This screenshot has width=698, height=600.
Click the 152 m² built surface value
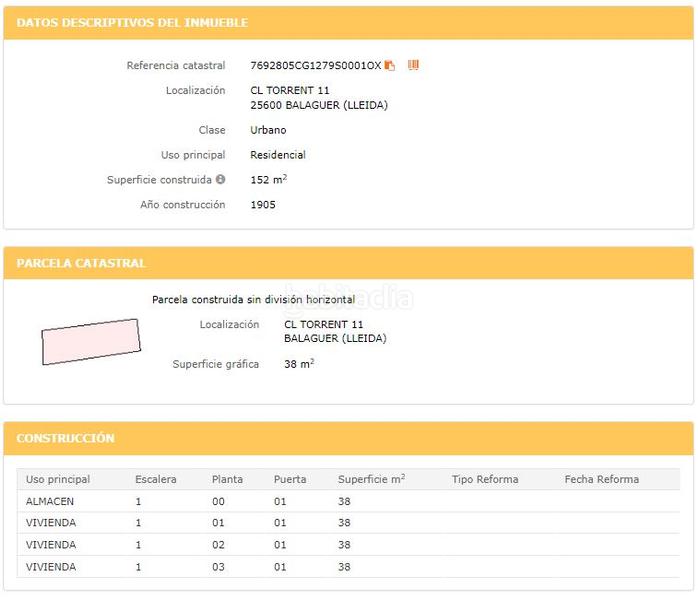click(268, 179)
